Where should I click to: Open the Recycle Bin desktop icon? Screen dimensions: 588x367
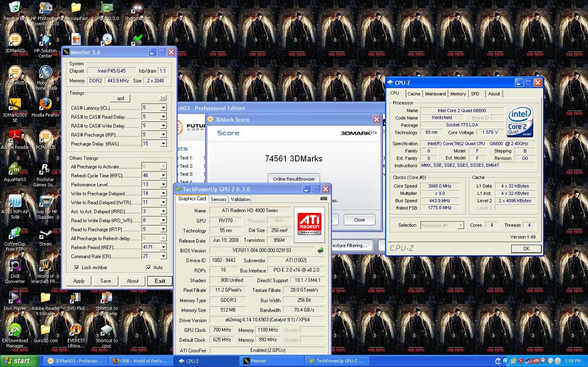pyautogui.click(x=14, y=11)
